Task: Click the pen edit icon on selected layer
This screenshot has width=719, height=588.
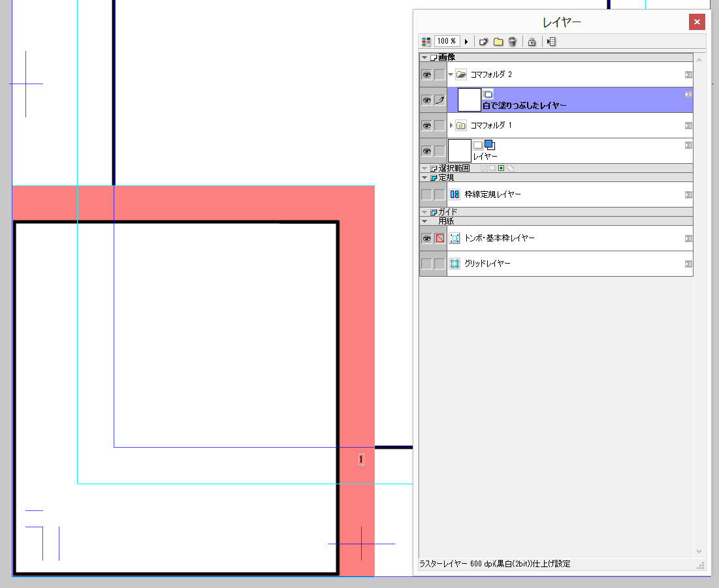Action: tap(439, 100)
